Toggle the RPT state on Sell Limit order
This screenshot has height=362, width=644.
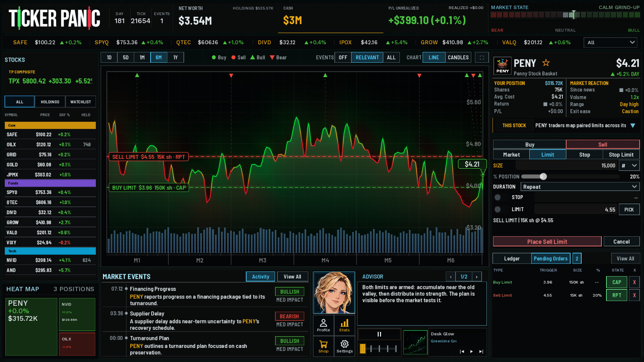pyautogui.click(x=616, y=295)
